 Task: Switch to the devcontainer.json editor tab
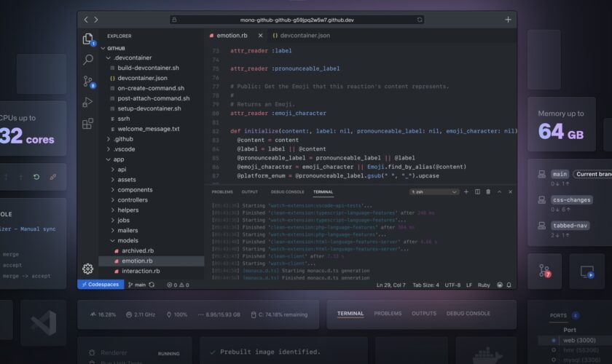click(x=300, y=35)
